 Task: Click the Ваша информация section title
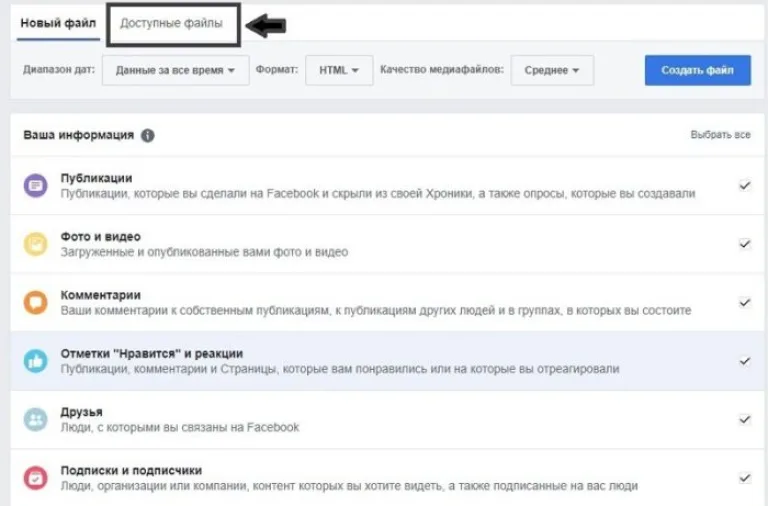coord(78,135)
